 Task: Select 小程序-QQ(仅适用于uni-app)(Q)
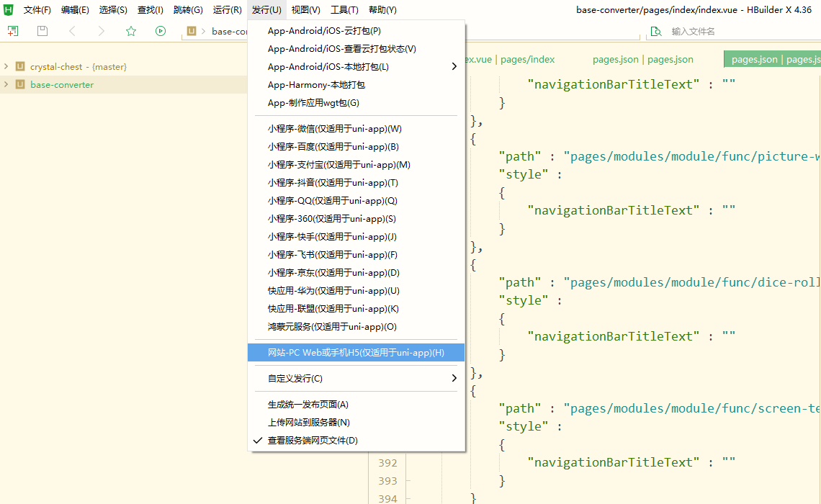pos(356,200)
